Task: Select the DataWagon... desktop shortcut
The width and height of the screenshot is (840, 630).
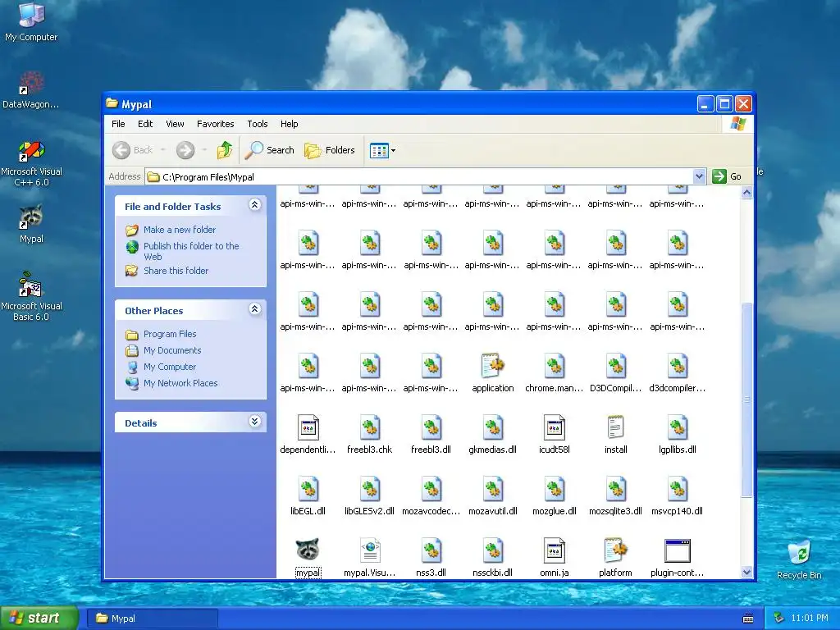Action: coord(31,90)
